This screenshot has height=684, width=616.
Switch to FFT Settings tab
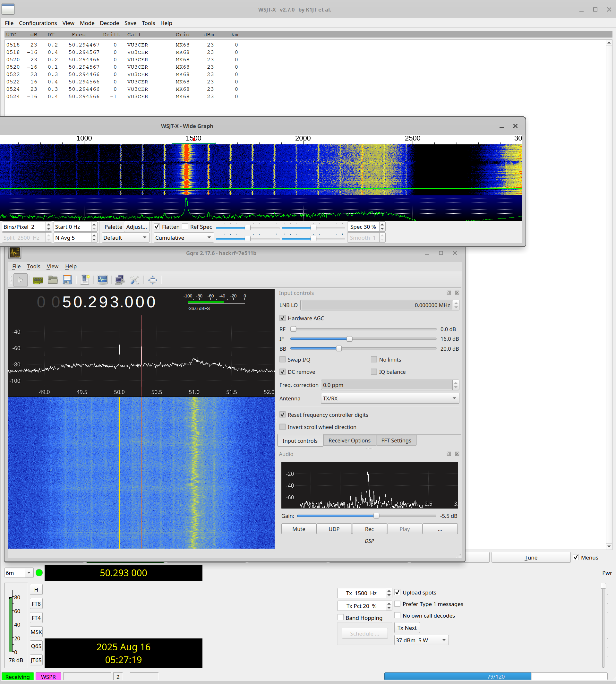click(396, 440)
